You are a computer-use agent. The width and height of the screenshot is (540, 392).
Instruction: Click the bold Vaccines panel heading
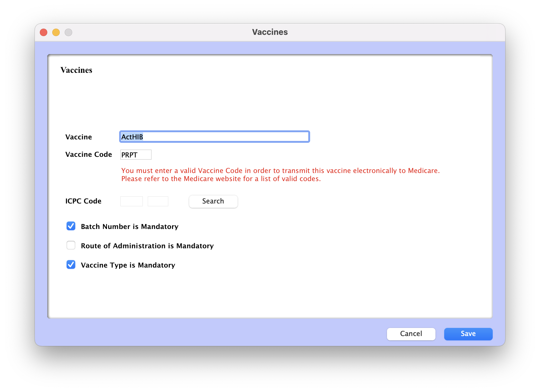[76, 70]
